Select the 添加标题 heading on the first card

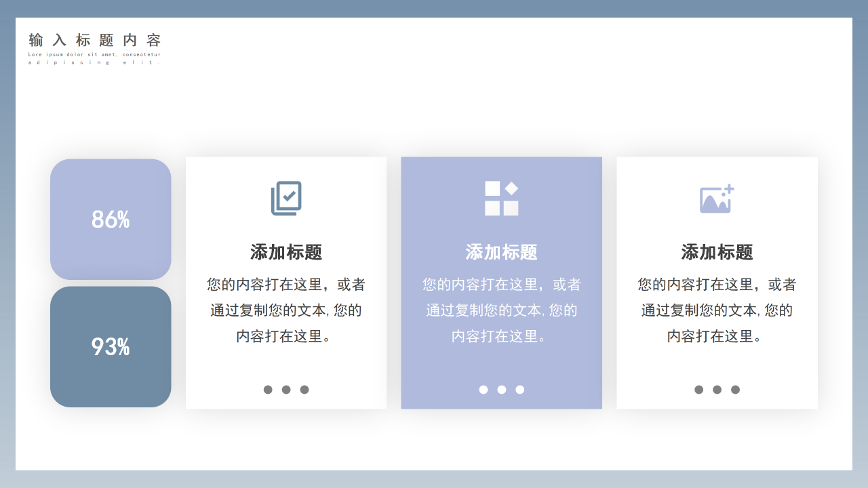pos(285,251)
